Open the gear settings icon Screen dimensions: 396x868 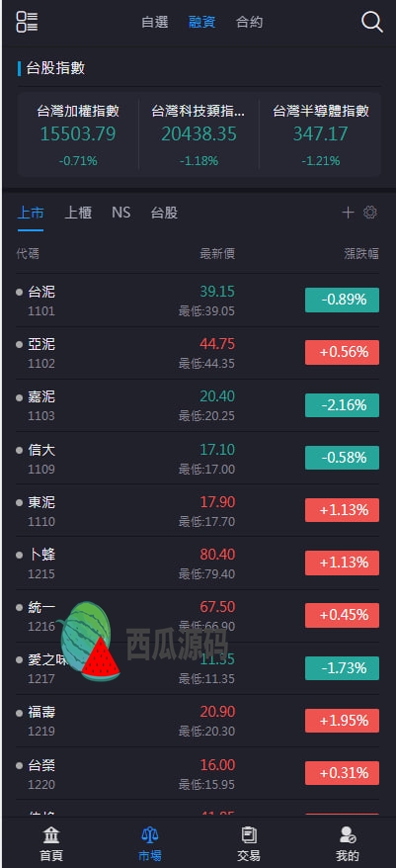[370, 213]
